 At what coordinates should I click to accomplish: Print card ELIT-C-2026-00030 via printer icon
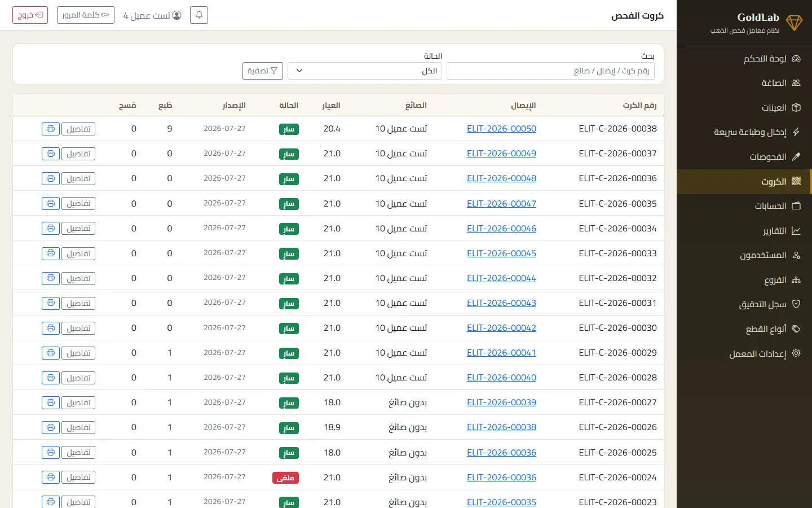pyautogui.click(x=51, y=328)
